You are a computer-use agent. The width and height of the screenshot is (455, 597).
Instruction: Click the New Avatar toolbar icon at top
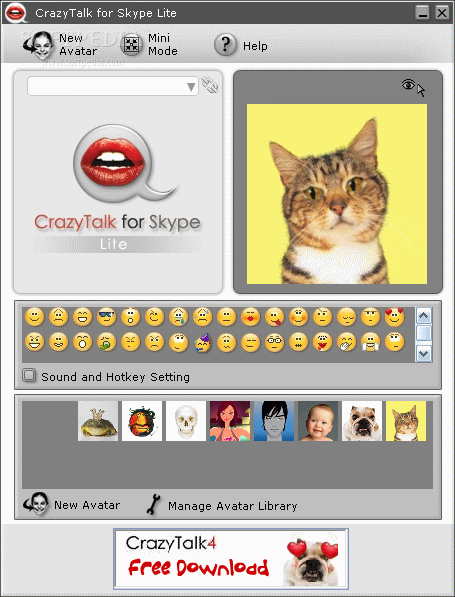click(x=40, y=45)
